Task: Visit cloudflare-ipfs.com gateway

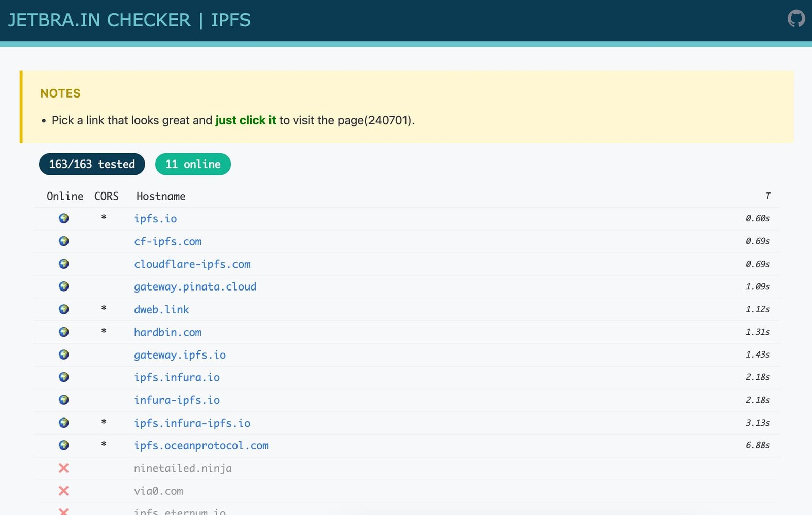Action: tap(192, 264)
